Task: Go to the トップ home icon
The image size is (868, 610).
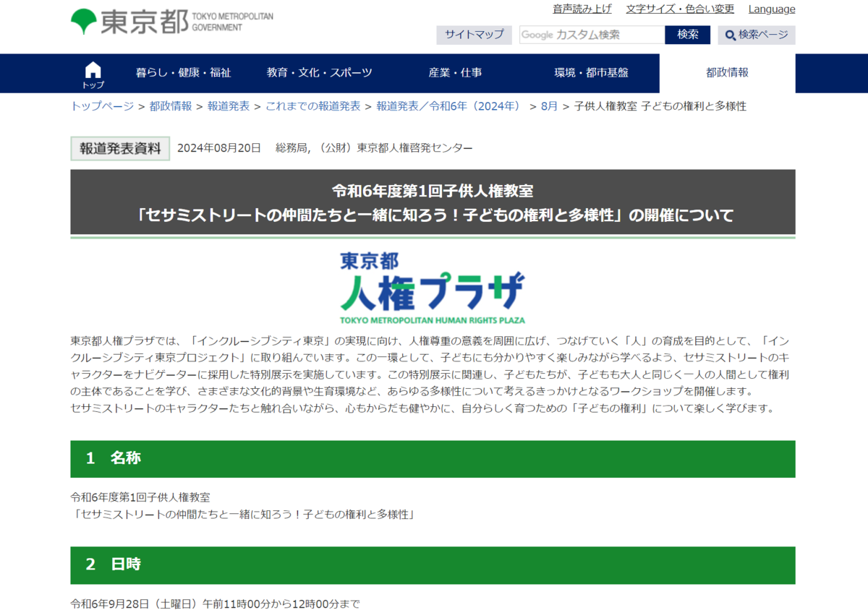Action: [93, 74]
